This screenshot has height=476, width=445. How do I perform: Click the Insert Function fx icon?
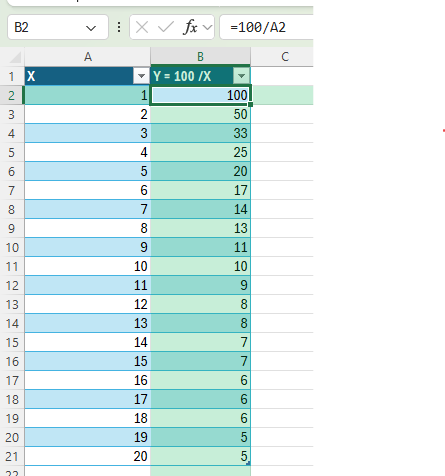[190, 27]
